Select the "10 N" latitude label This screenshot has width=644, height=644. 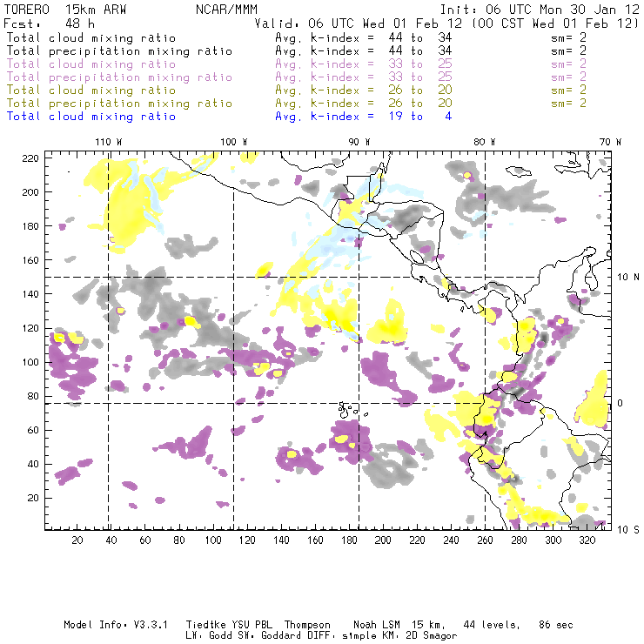628,278
